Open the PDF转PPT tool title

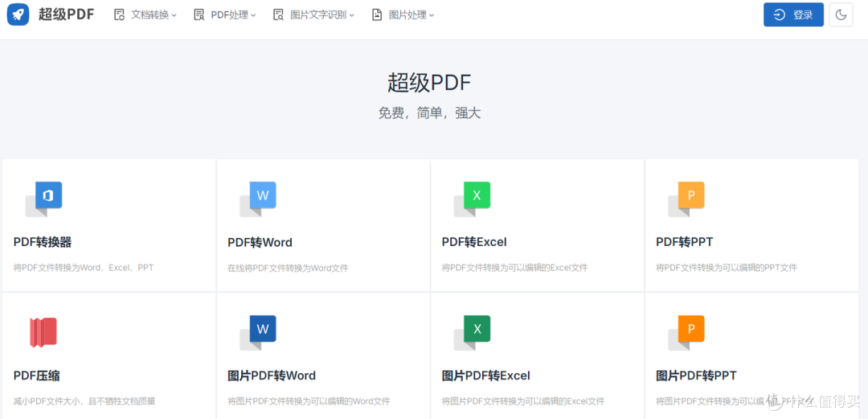684,242
